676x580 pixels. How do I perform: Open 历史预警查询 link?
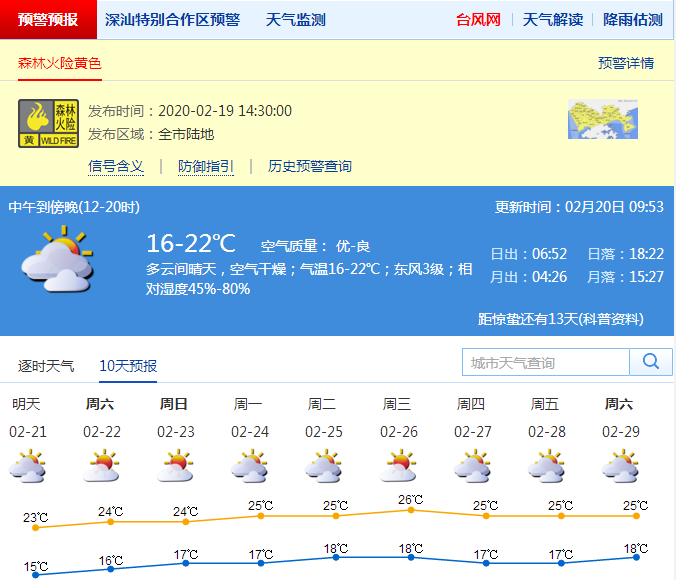point(309,166)
